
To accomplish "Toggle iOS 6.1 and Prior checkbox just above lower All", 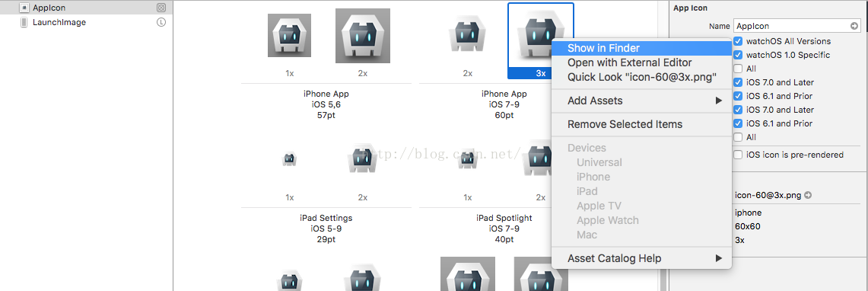I will click(x=738, y=123).
